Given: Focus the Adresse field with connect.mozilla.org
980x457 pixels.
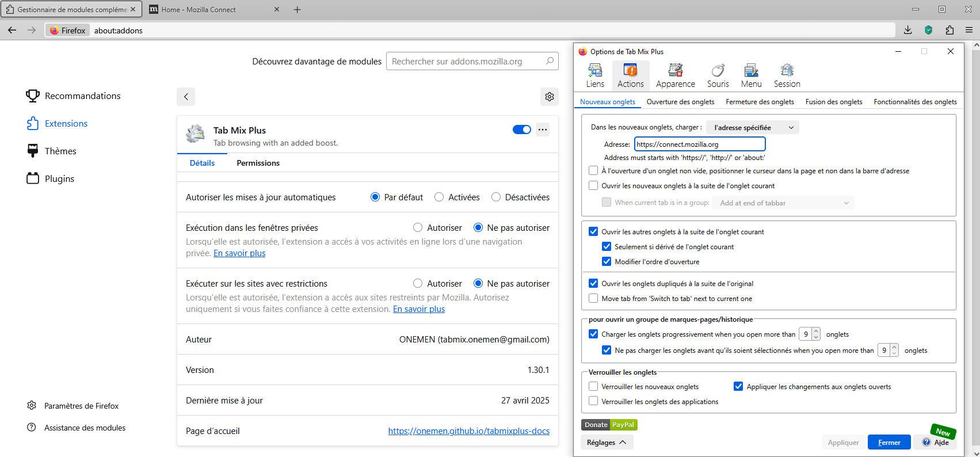Looking at the screenshot, I should point(700,144).
